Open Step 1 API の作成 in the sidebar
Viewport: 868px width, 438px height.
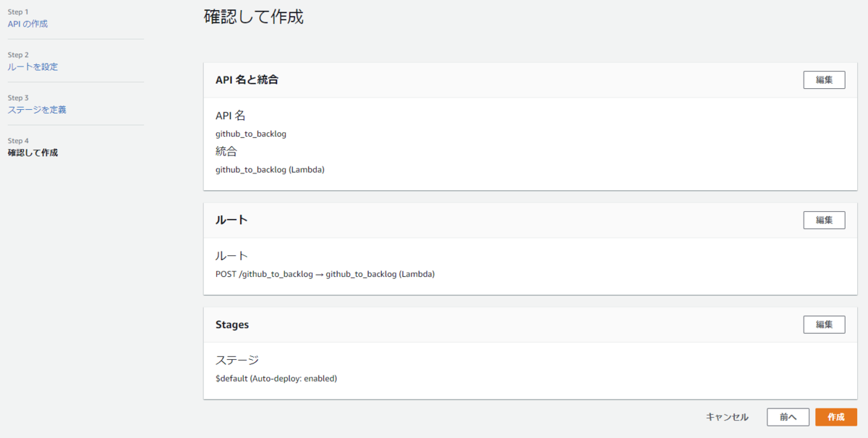(x=25, y=23)
